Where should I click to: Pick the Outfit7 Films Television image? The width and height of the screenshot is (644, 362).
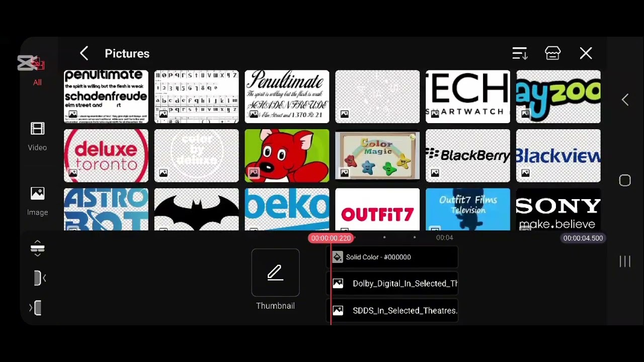pyautogui.click(x=468, y=210)
